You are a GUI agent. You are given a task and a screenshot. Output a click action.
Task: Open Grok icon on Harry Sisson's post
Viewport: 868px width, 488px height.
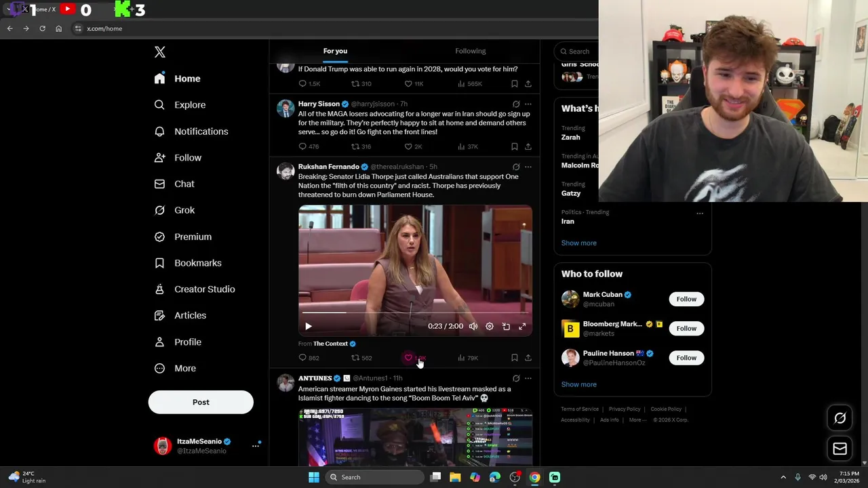point(516,104)
